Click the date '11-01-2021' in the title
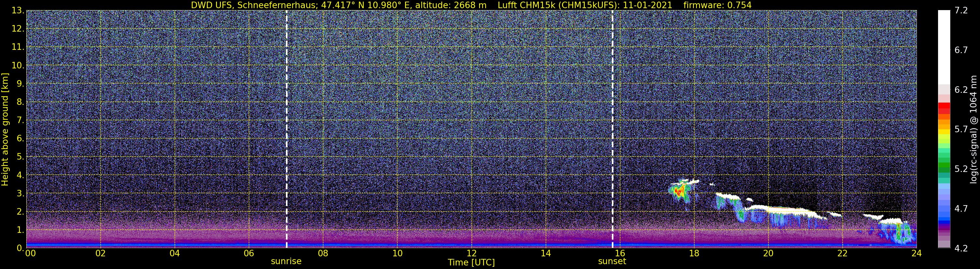 pyautogui.click(x=648, y=5)
